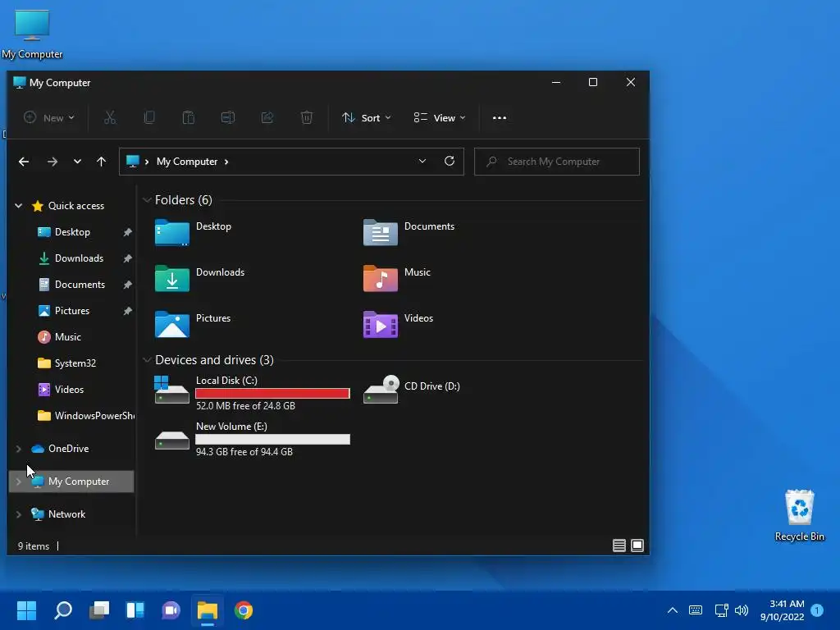This screenshot has width=840, height=630.
Task: Select the Music folder icon in Folders
Action: 381,279
